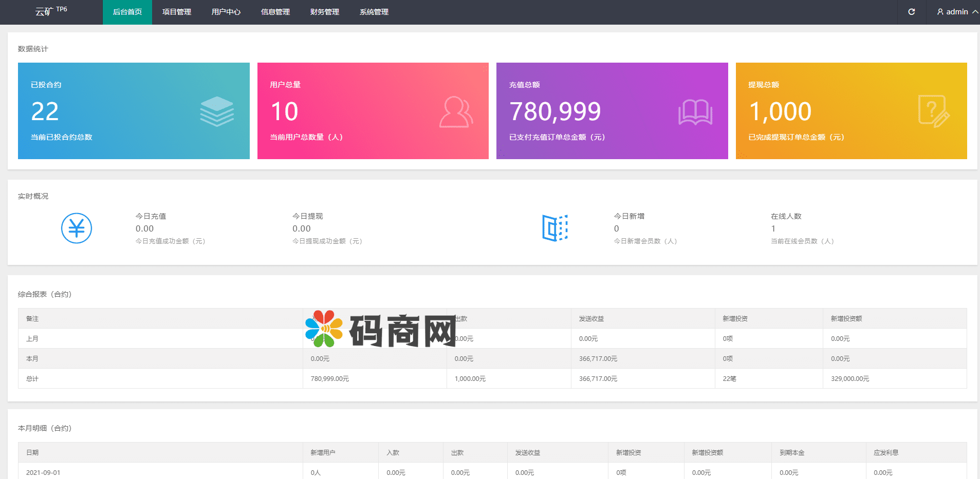Click the question-edit icon on 提现总额 card

coord(933,111)
